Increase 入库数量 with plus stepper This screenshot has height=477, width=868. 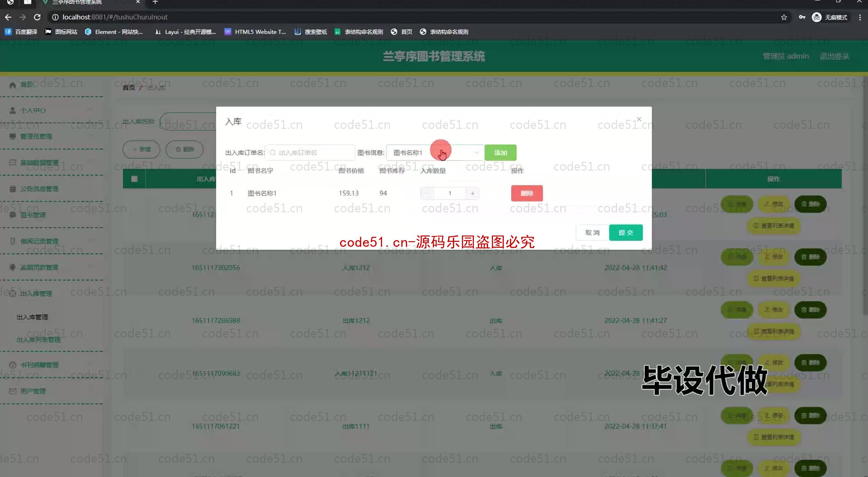[x=472, y=193]
